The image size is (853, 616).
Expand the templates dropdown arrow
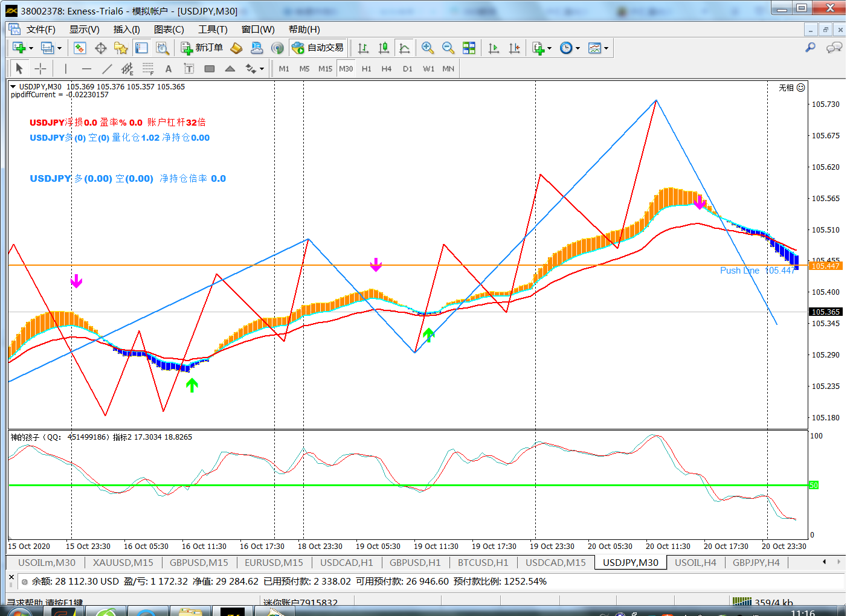coord(606,48)
